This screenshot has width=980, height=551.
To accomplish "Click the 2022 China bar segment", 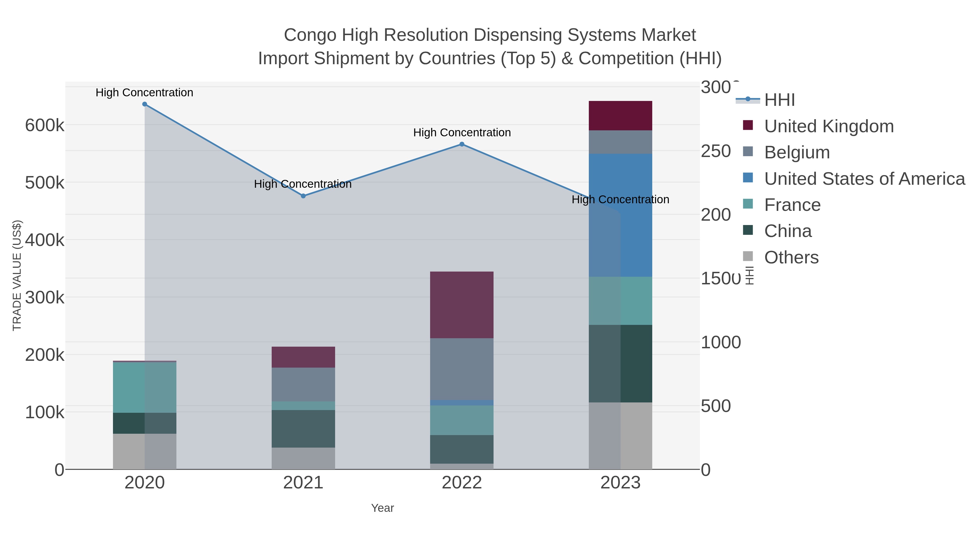I will click(462, 449).
